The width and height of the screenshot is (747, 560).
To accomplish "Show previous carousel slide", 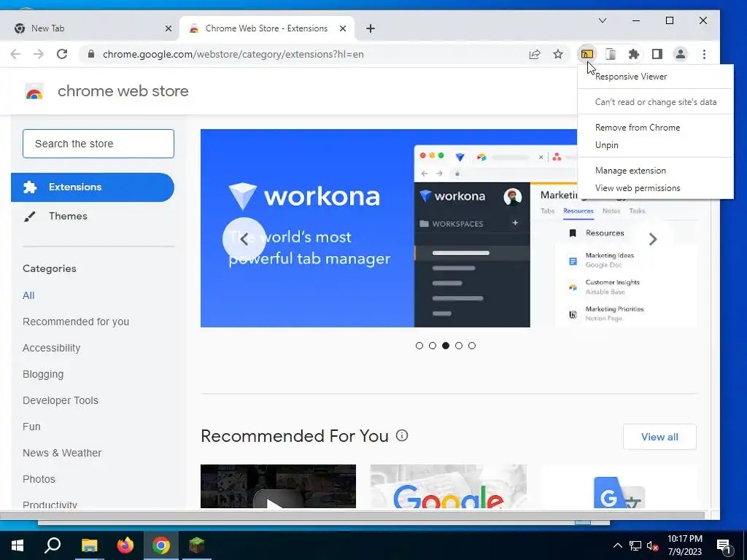I will (244, 239).
